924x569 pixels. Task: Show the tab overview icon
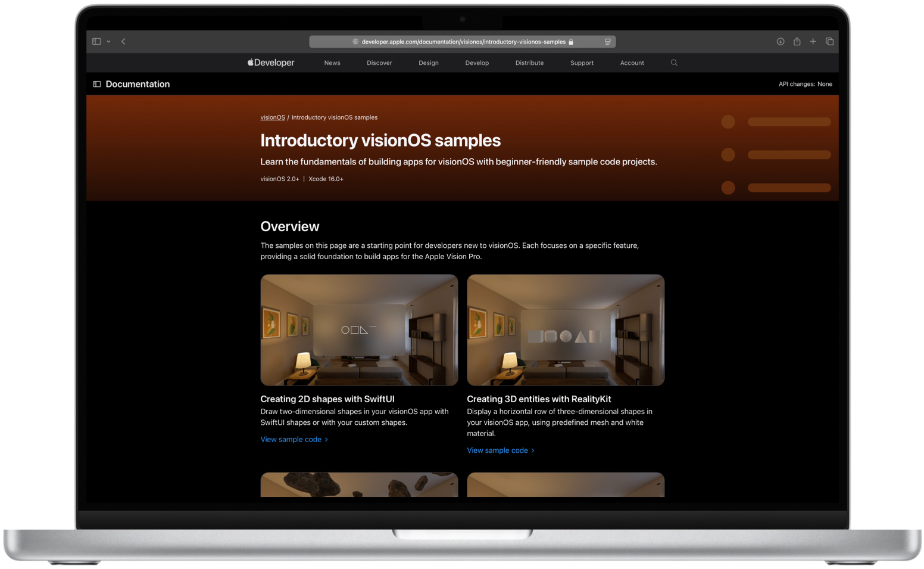tap(829, 42)
